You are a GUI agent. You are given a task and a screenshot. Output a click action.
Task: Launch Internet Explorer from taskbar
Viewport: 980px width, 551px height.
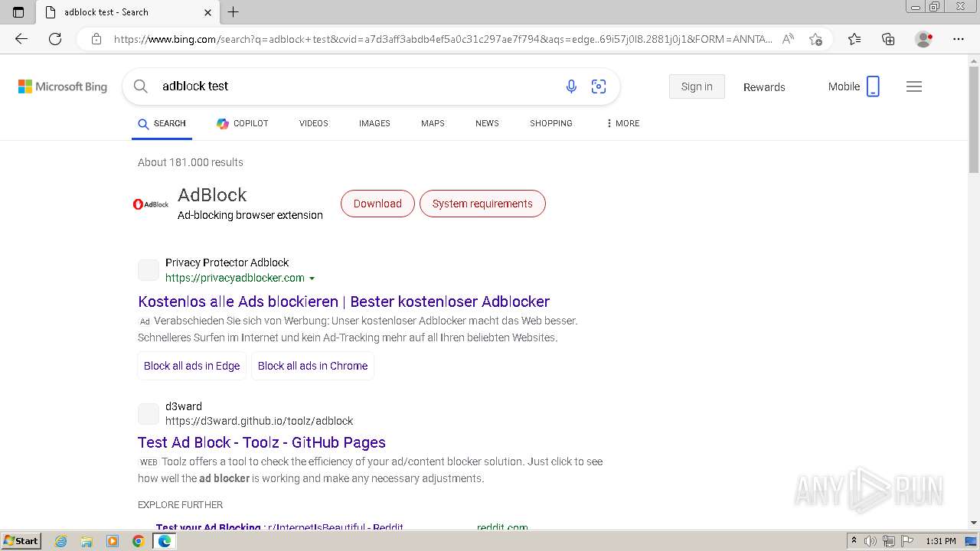[x=60, y=541]
